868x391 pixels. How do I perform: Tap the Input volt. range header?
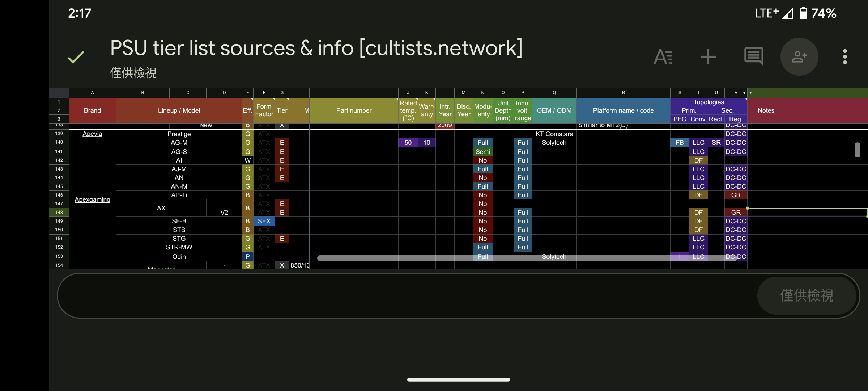click(x=523, y=110)
